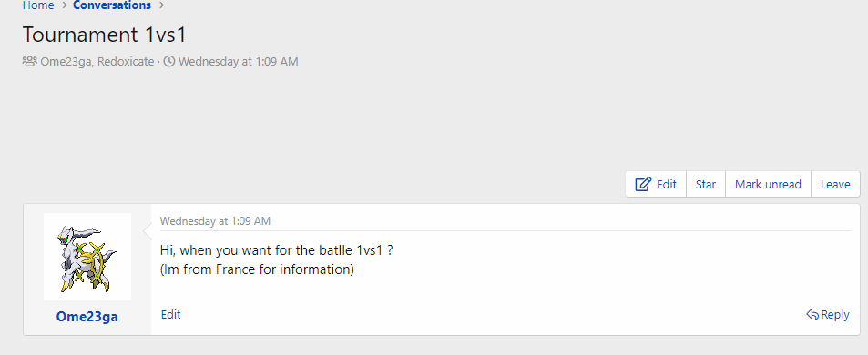
Task: Click the Arceus avatar image
Action: point(87,257)
